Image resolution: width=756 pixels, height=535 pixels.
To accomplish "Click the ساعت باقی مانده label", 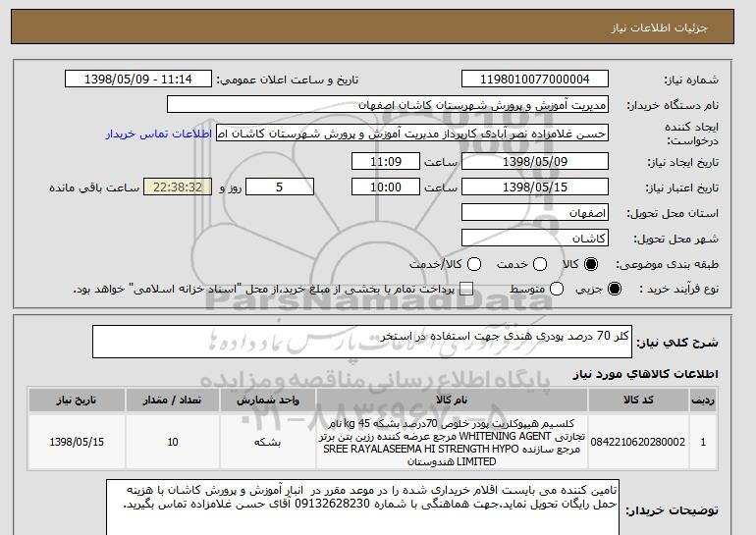I will pos(94,187).
